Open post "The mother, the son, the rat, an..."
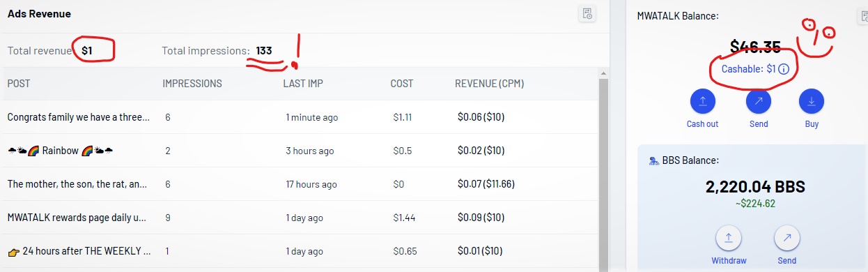This screenshot has width=868, height=272. coord(77,184)
